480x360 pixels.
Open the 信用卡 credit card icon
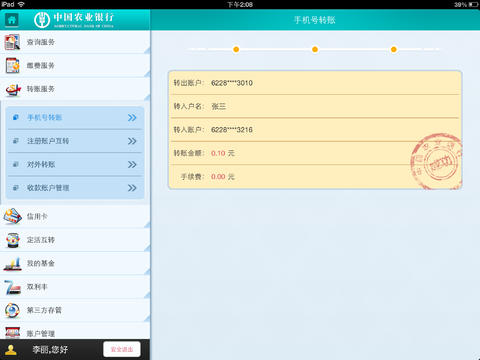(13, 216)
